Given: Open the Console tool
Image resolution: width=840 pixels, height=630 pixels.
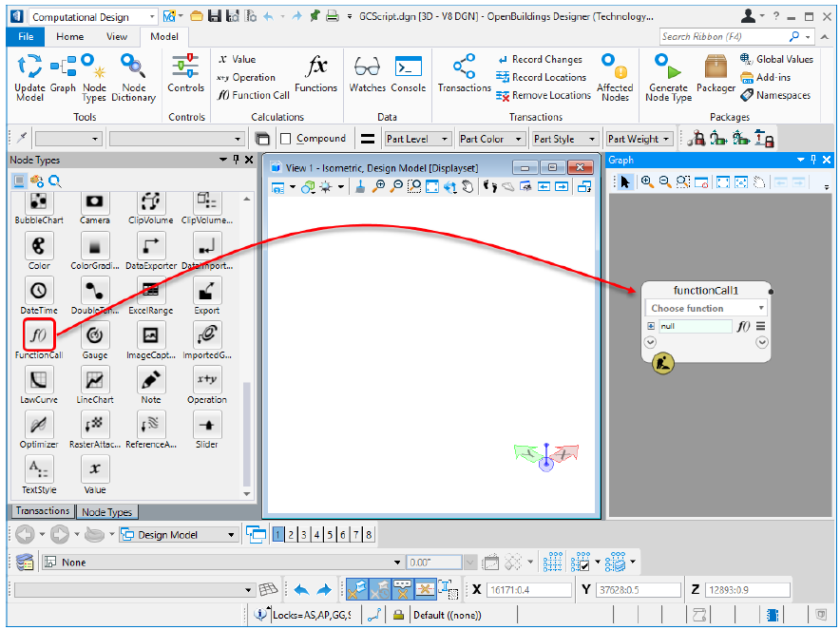Looking at the screenshot, I should pyautogui.click(x=409, y=74).
